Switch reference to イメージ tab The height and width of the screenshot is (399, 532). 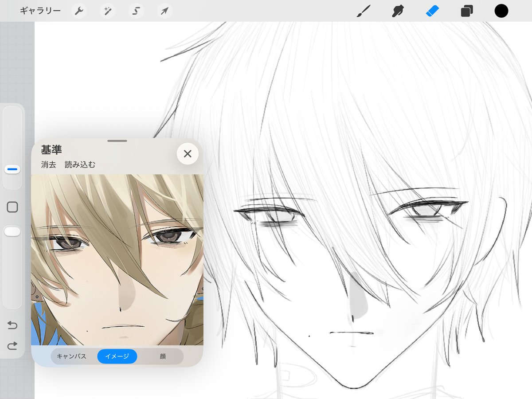tap(117, 356)
